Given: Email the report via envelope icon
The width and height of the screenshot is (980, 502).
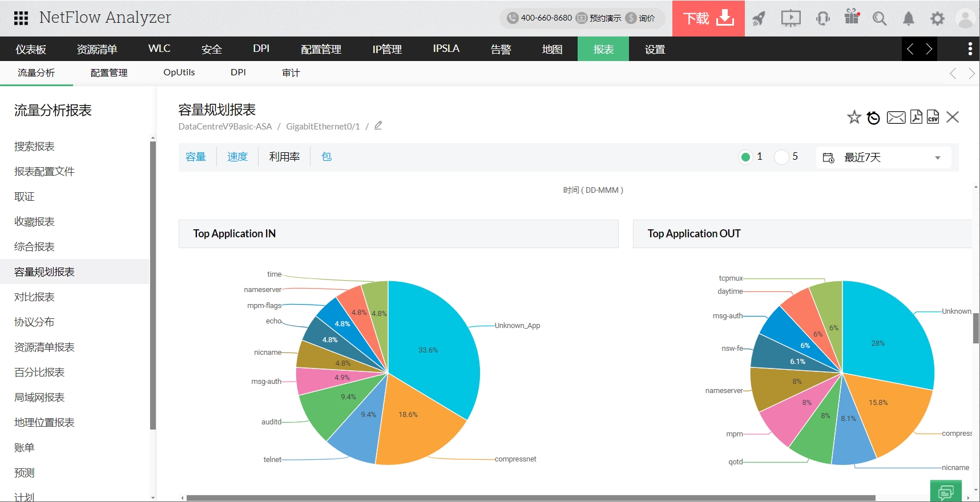Looking at the screenshot, I should click(x=896, y=118).
